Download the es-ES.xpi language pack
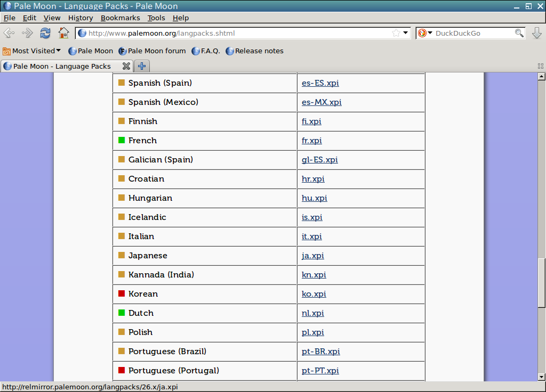The height and width of the screenshot is (392, 546). pos(320,83)
